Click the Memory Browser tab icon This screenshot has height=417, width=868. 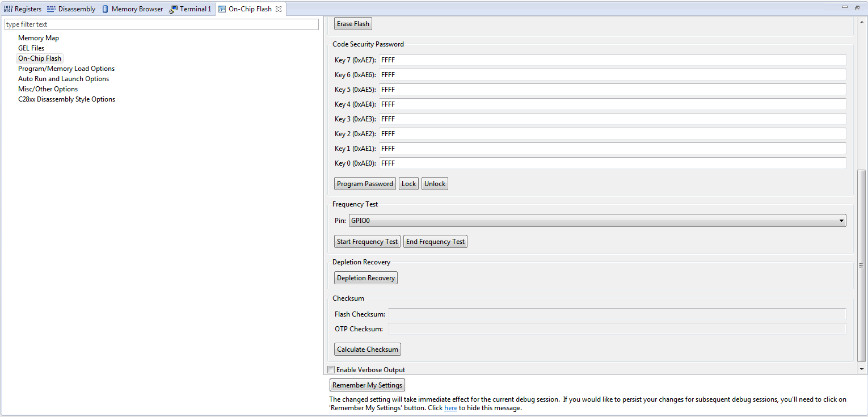click(x=105, y=9)
